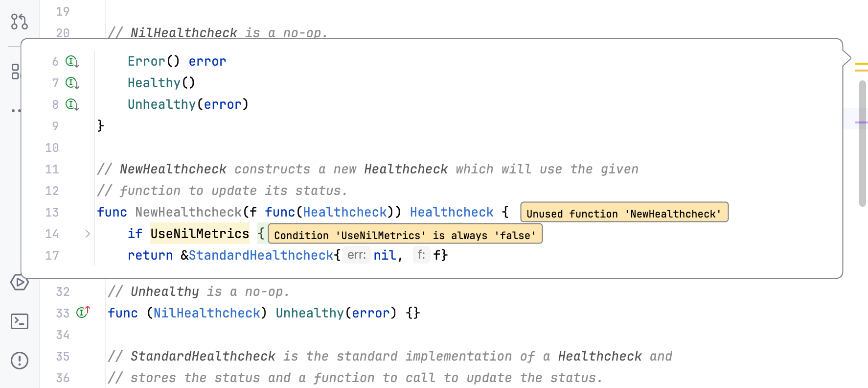Click the editor's vertical scrollbar thumb

[x=862, y=142]
